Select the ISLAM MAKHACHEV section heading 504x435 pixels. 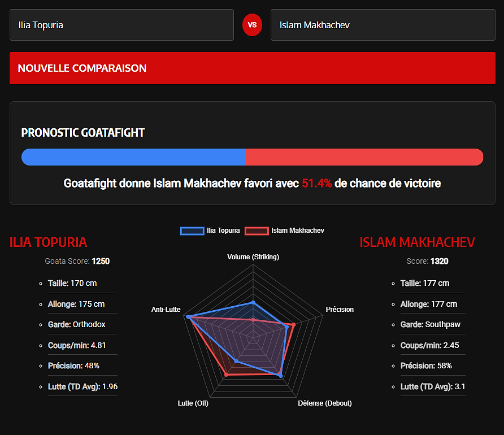pos(418,242)
